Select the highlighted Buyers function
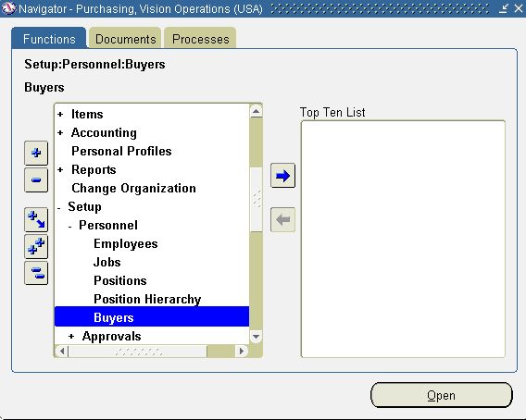526x420 pixels. [152, 317]
